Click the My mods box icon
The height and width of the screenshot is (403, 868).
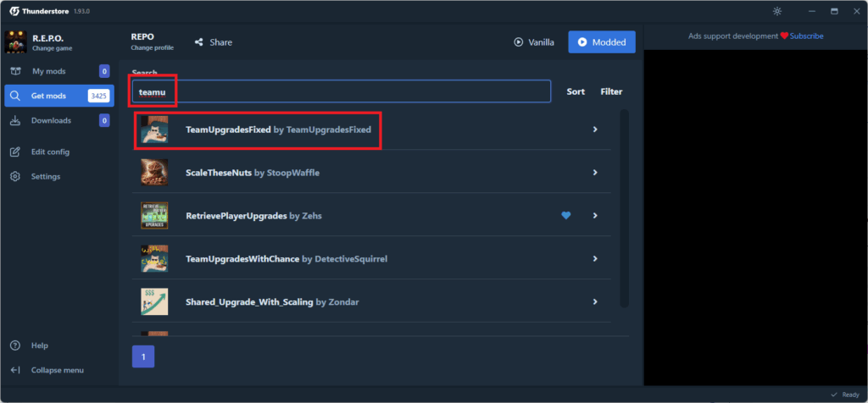(x=15, y=71)
